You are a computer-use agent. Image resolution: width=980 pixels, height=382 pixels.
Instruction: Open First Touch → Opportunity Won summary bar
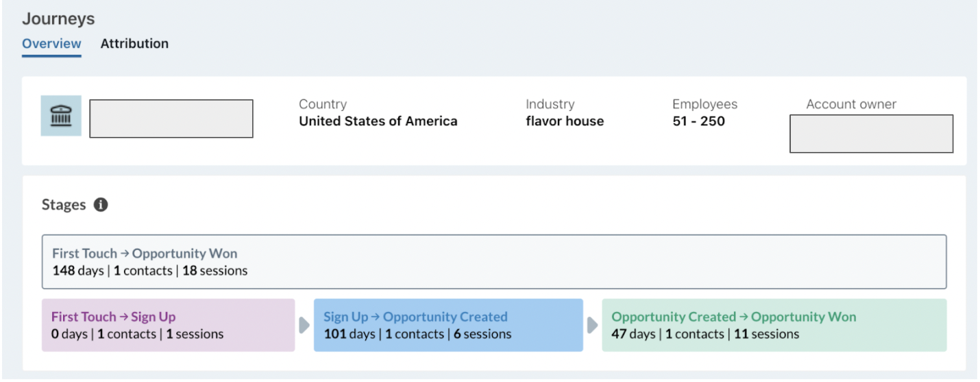coord(494,262)
